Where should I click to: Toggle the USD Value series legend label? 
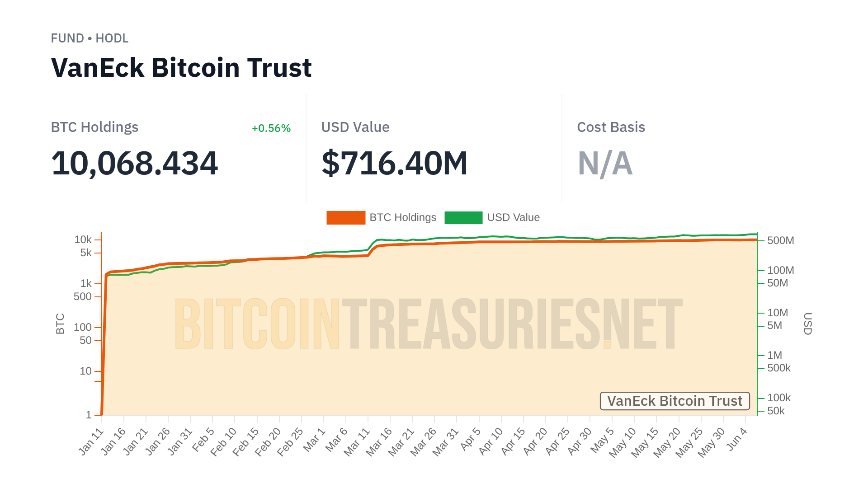tap(513, 218)
